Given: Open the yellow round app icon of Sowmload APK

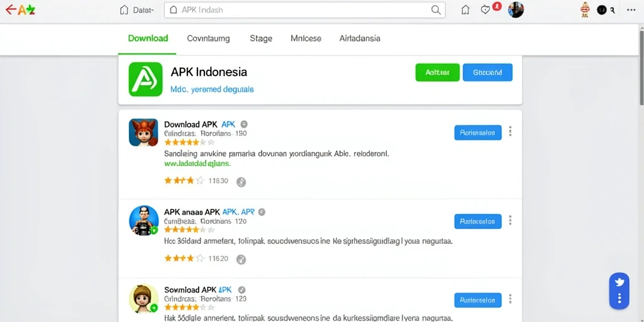Looking at the screenshot, I should click(144, 299).
